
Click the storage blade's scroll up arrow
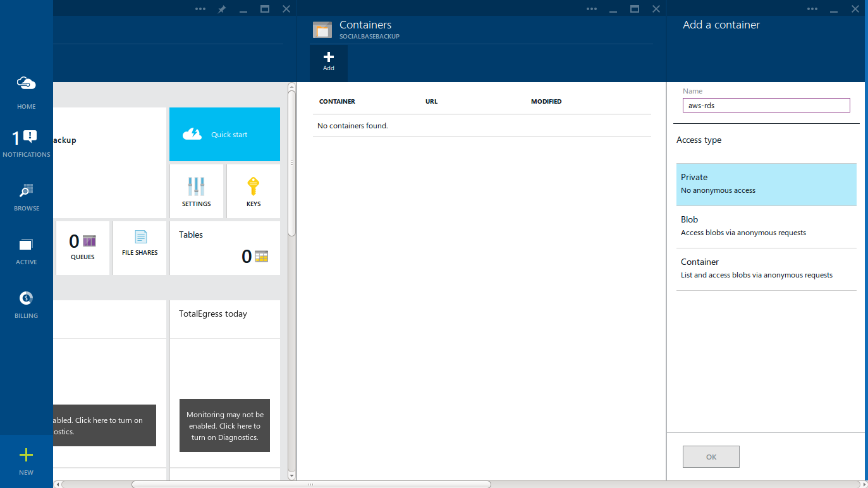[291, 86]
